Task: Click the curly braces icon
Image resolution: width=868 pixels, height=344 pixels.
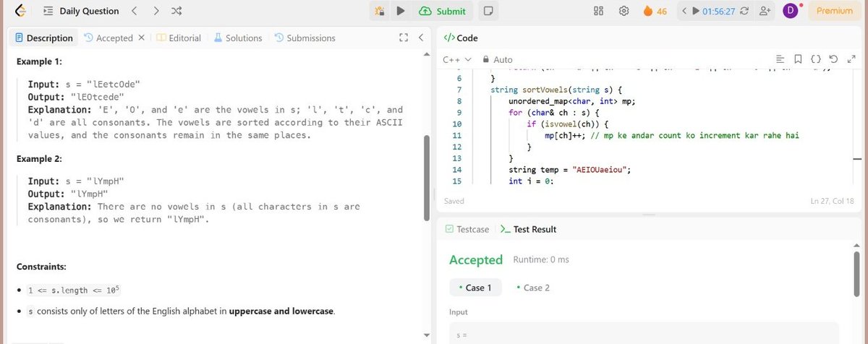Action: click(x=815, y=59)
